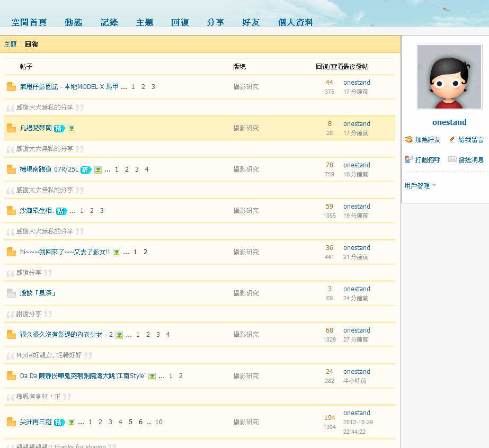Screen dimensions: 489x448
Task: Switch to the 主題 sub-tab
Action: (10, 44)
